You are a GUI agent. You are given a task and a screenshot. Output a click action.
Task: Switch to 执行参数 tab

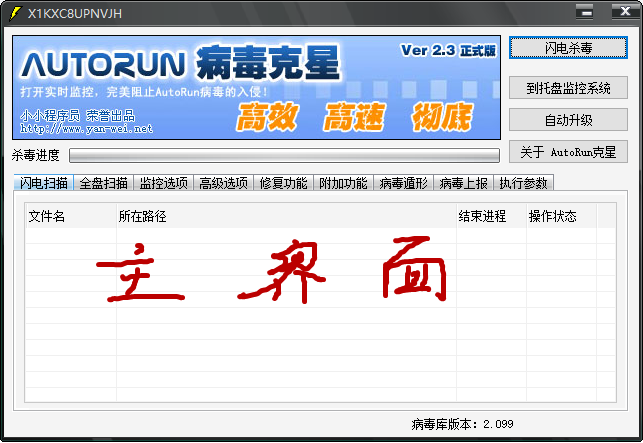tap(523, 183)
